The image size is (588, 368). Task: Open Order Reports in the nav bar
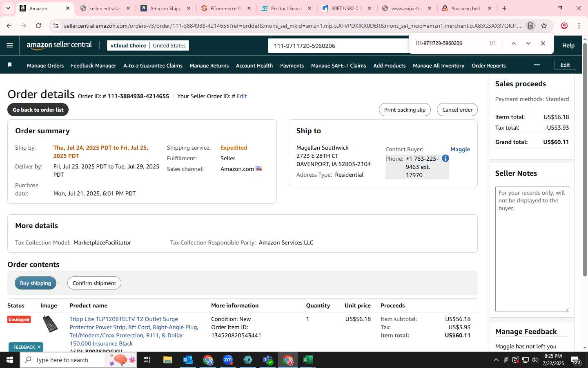coord(488,65)
